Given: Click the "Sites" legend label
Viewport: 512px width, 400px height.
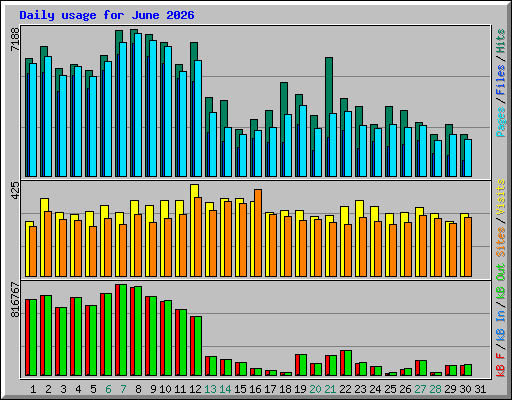Looking at the screenshot, I should pyautogui.click(x=501, y=242).
